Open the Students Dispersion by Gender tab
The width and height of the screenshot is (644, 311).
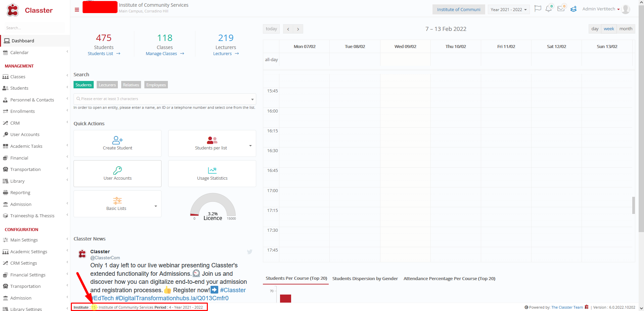[x=365, y=279]
